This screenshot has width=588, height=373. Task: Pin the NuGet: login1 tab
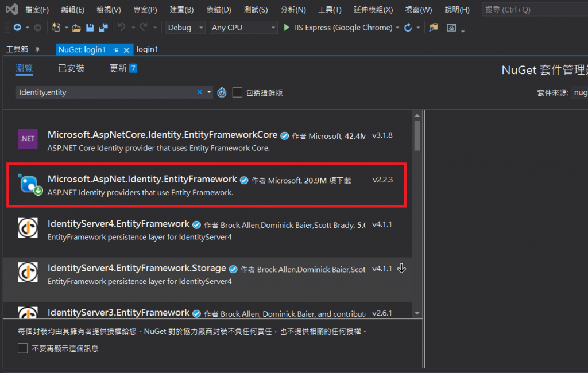[116, 50]
